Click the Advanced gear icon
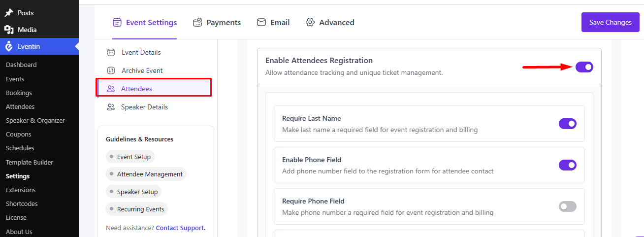The height and width of the screenshot is (237, 644). [310, 22]
